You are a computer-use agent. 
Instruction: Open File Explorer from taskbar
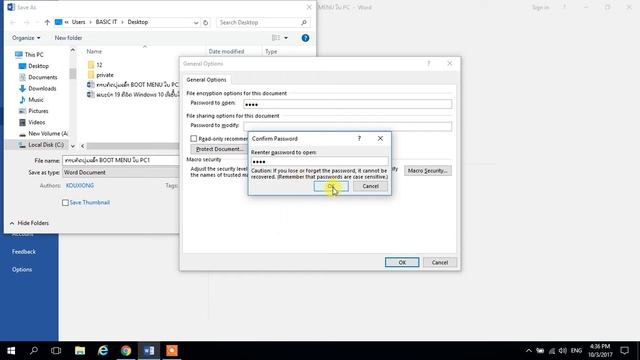coord(80,351)
